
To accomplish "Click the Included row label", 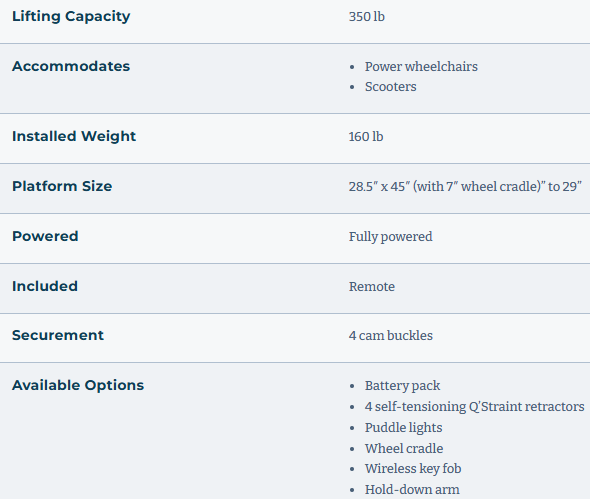I will tap(45, 286).
